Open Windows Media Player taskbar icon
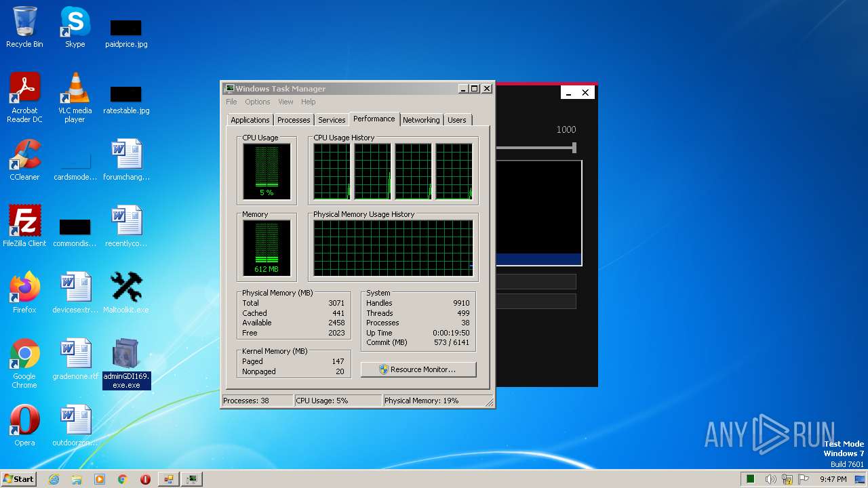 pyautogui.click(x=100, y=479)
